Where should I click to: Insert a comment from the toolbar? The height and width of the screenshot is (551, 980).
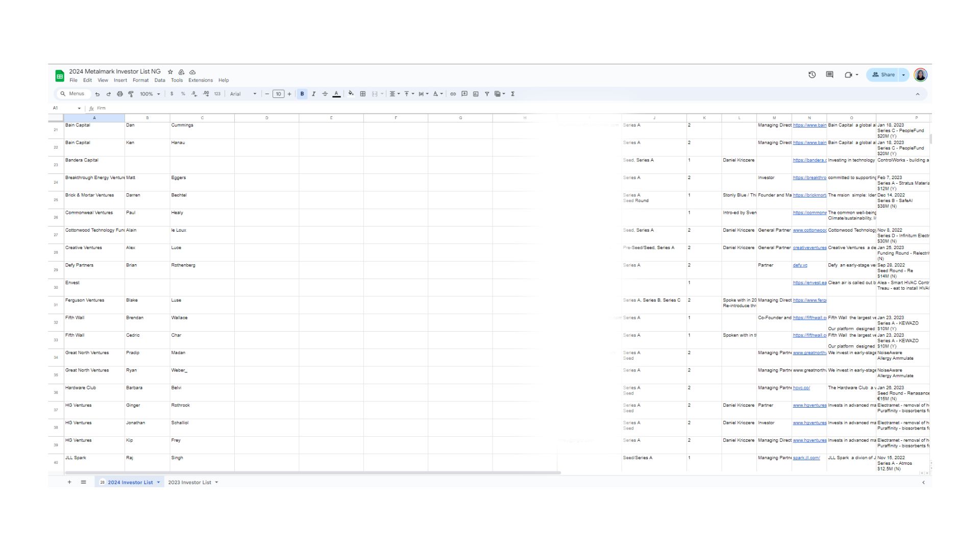[x=464, y=94]
